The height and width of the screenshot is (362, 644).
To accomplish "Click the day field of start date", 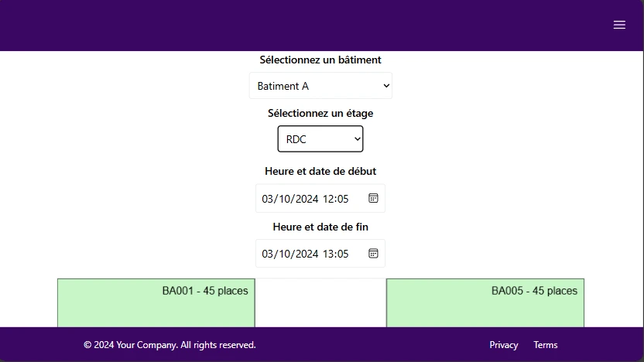I will (x=268, y=199).
